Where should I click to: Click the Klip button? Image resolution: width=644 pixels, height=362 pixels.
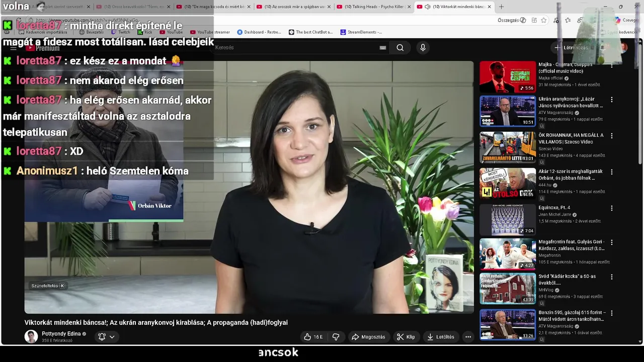406,337
